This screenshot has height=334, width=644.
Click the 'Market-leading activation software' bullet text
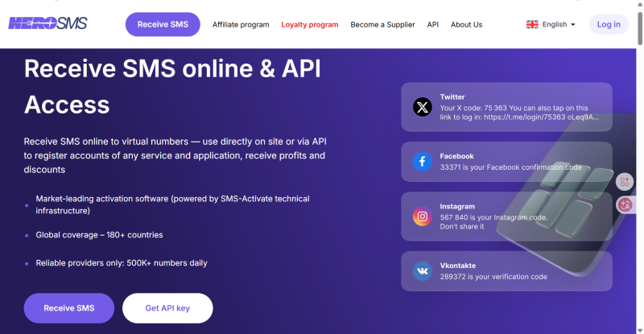click(172, 204)
